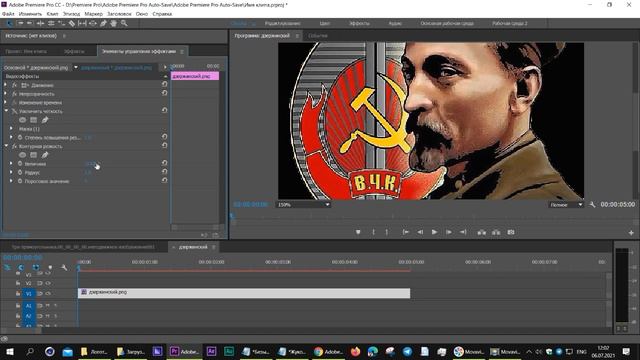Toggle timeline Snap magnet
The image size is (640, 360).
click(21, 267)
